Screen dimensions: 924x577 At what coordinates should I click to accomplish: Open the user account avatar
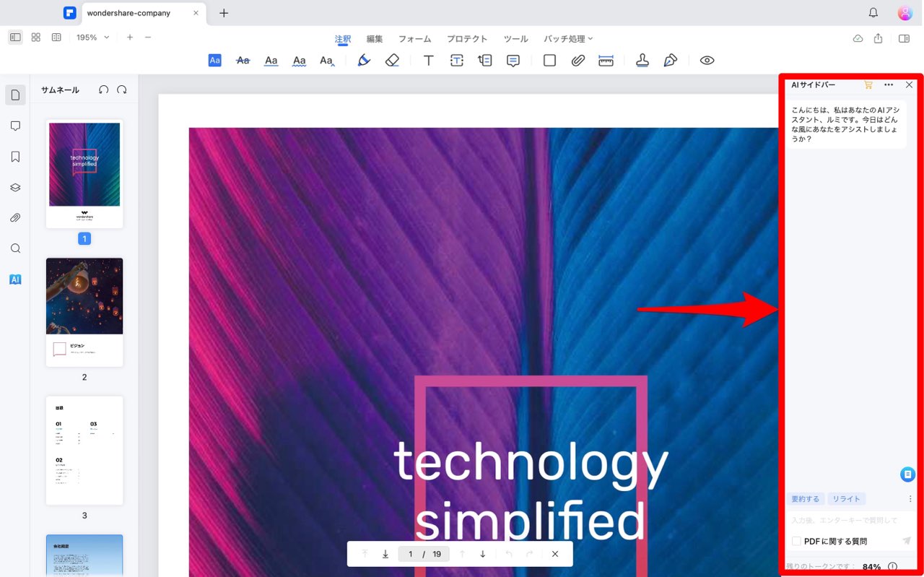coord(905,13)
